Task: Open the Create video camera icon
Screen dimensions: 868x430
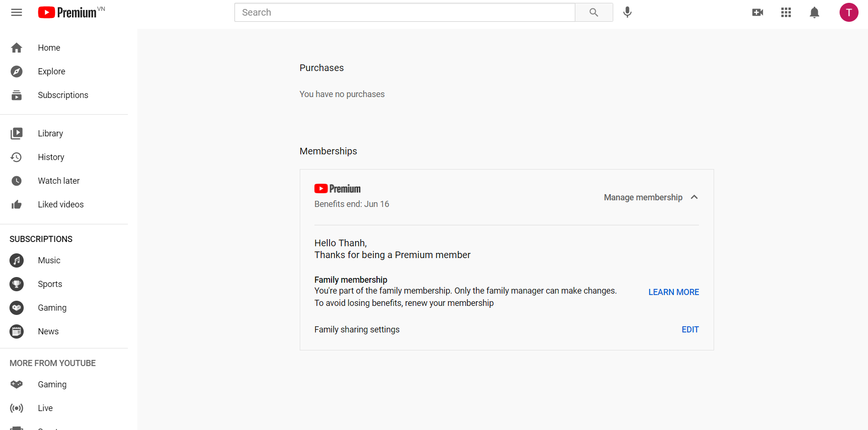Action: pyautogui.click(x=757, y=12)
